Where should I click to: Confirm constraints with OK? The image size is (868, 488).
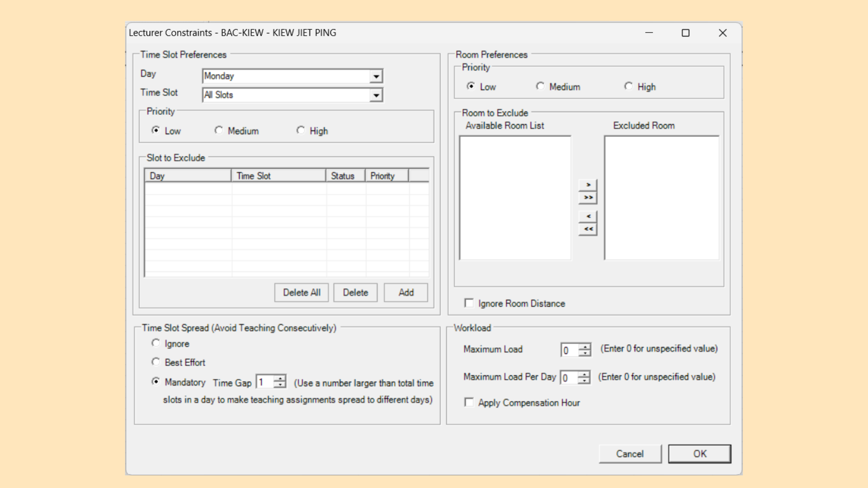[700, 454]
